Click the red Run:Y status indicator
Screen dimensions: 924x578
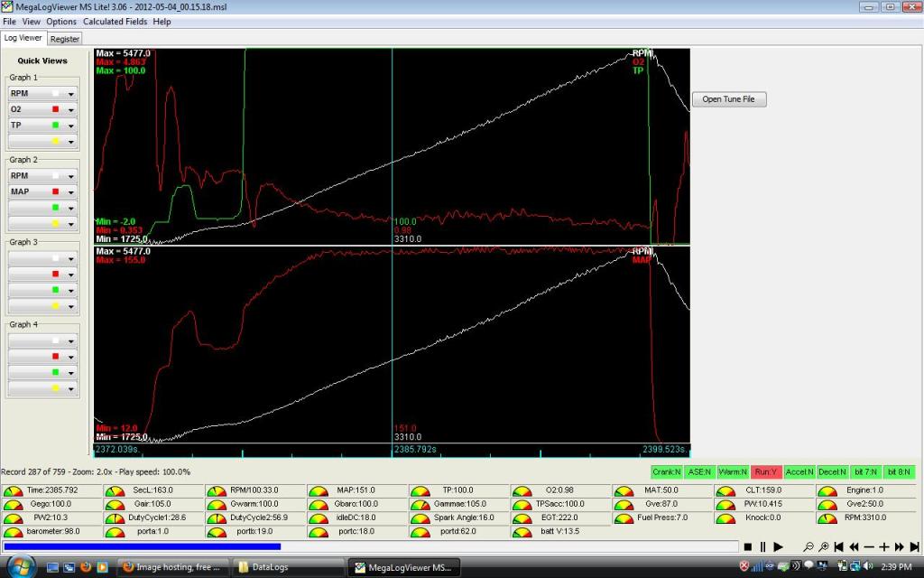tap(767, 472)
